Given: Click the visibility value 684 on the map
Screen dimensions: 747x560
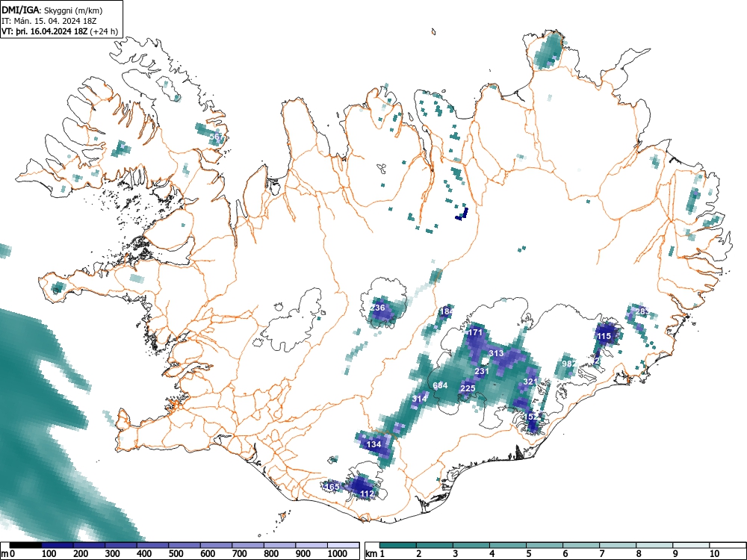Looking at the screenshot, I should click(440, 385).
